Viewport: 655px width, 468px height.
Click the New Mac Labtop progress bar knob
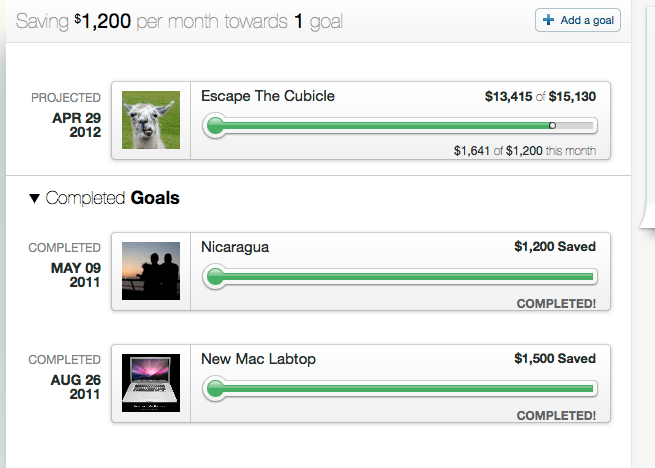coord(213,389)
